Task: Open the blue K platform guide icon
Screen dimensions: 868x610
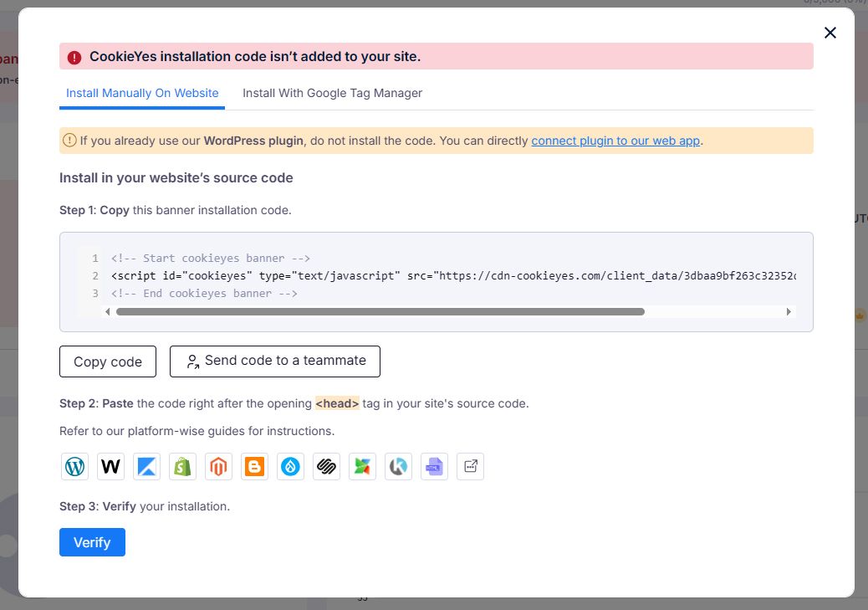Action: click(146, 467)
